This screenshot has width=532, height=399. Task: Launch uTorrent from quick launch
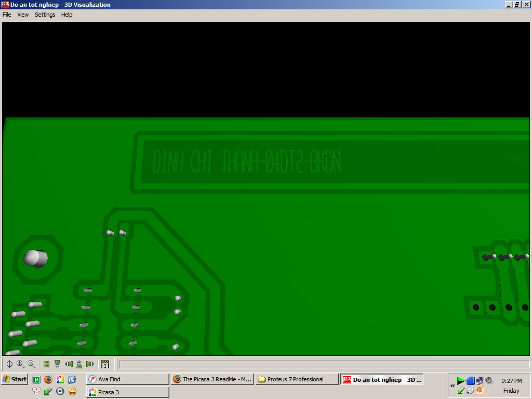point(36,379)
